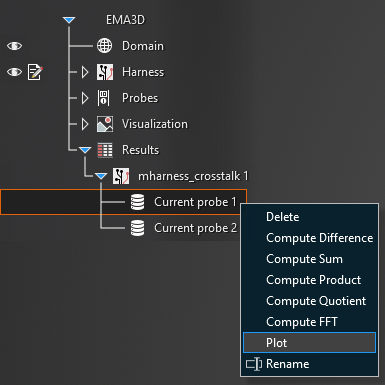
Task: Click the edit note icon beside Harness
Action: 35,72
